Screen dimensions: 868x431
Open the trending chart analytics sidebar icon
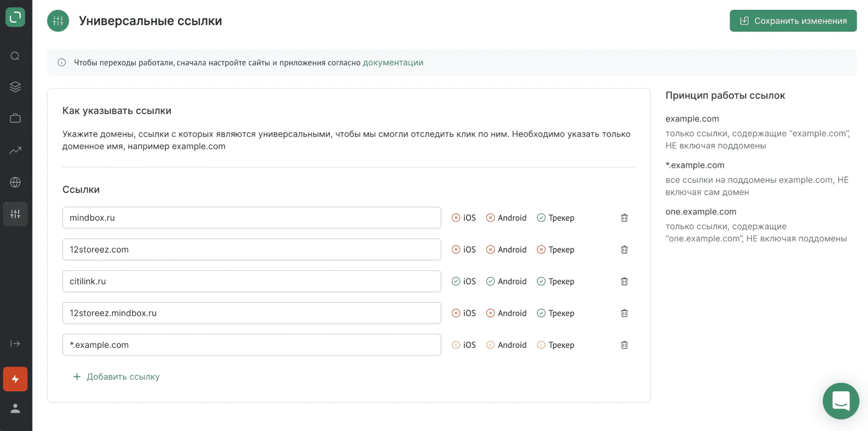coord(15,150)
